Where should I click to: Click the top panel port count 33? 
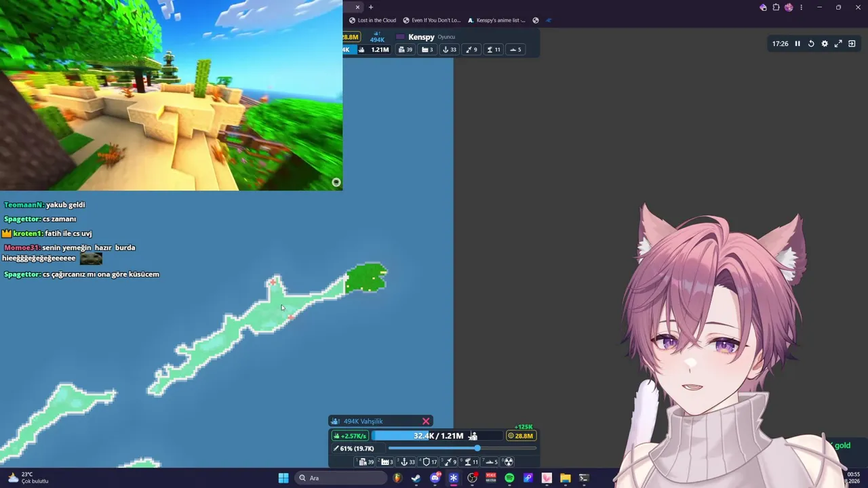(x=450, y=49)
